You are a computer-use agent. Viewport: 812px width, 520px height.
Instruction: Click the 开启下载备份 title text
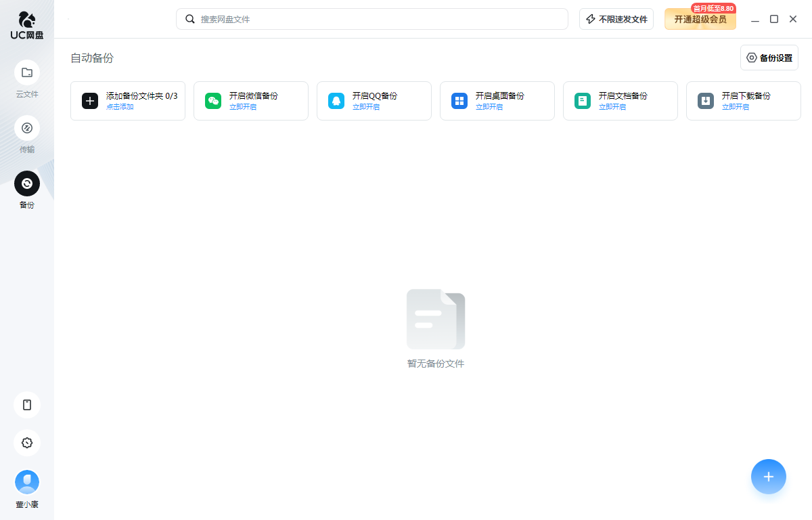[x=746, y=96]
